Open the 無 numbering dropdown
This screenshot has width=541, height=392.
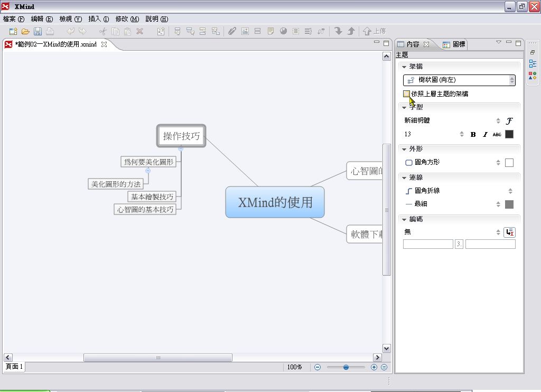(x=453, y=232)
